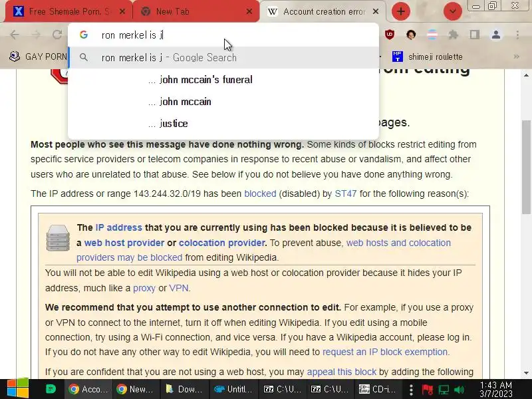Click the page scrollbar up arrow
Screen dimensions: 532x399
coord(526,75)
